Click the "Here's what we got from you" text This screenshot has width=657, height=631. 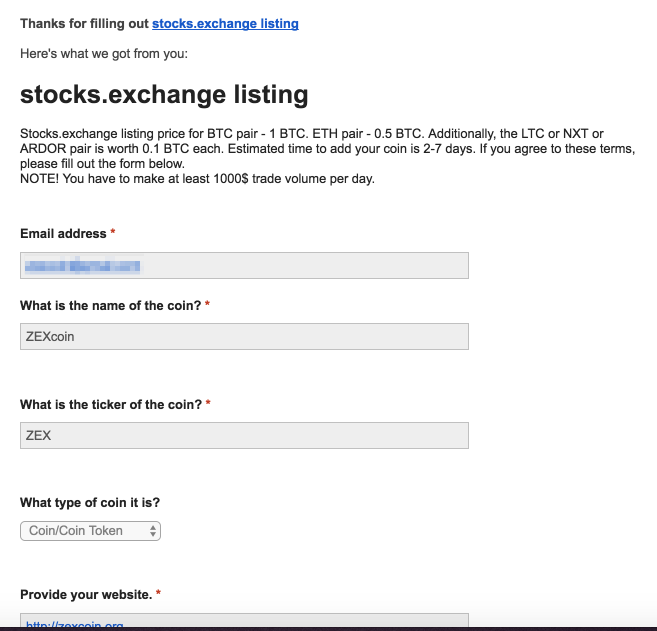(104, 54)
